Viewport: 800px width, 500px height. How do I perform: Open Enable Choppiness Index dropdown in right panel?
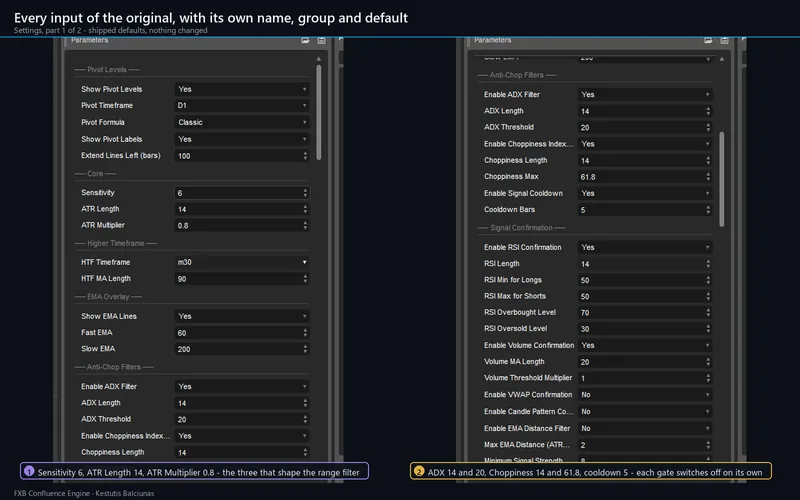645,144
